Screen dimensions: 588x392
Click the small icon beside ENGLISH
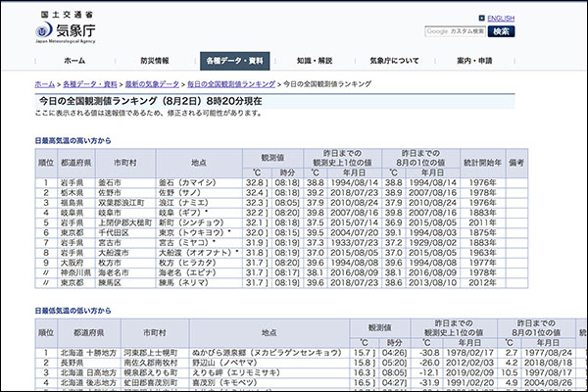point(481,18)
